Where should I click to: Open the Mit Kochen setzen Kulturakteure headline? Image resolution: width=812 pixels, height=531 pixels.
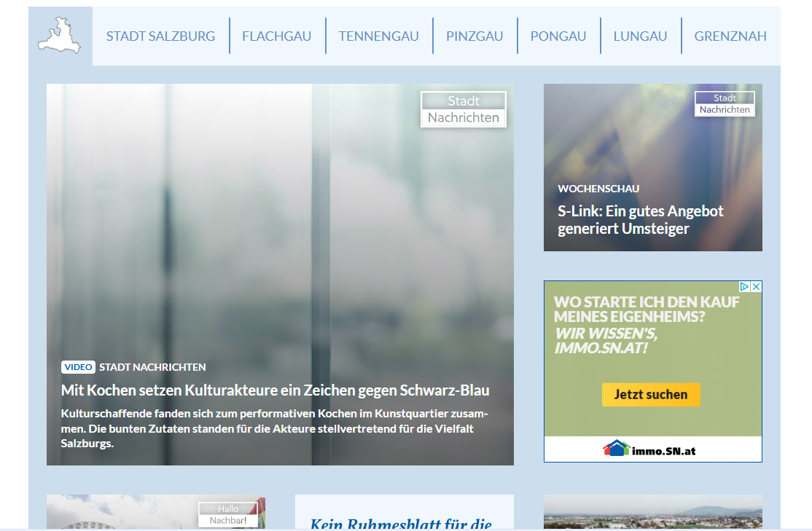pyautogui.click(x=275, y=390)
